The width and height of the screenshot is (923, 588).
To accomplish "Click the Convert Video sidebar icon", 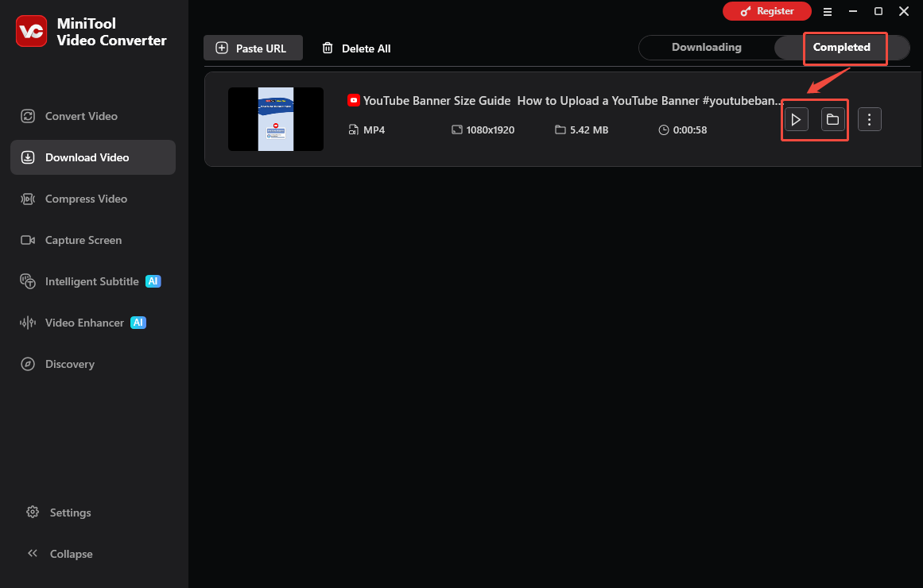I will (x=28, y=116).
